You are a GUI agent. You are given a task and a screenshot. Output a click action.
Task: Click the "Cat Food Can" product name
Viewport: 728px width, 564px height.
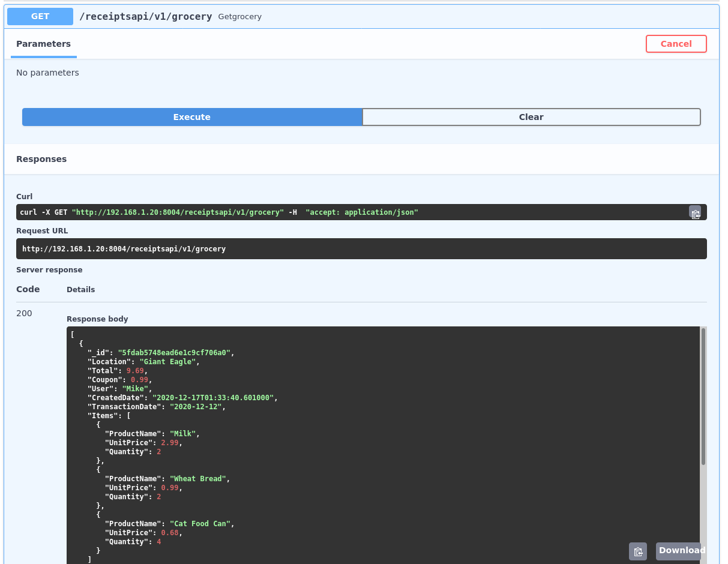pyautogui.click(x=200, y=524)
